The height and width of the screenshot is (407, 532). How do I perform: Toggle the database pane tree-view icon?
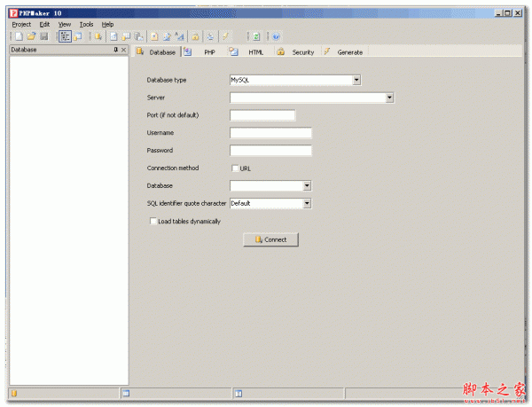point(65,36)
